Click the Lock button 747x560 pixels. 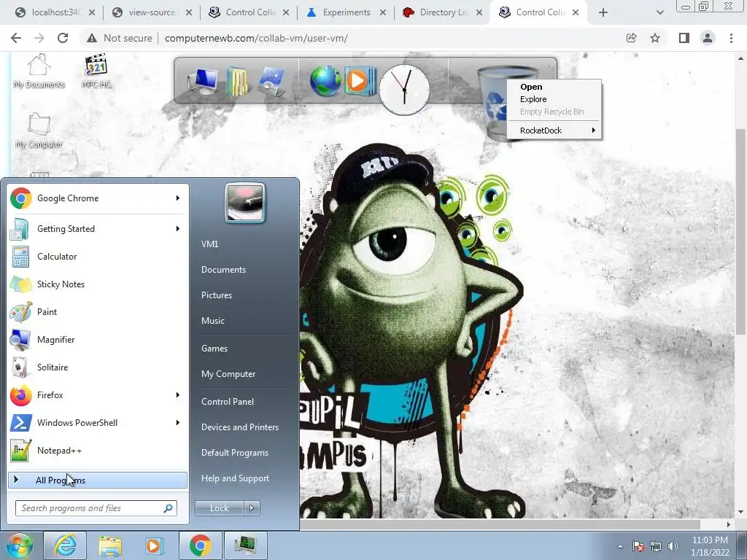(219, 508)
